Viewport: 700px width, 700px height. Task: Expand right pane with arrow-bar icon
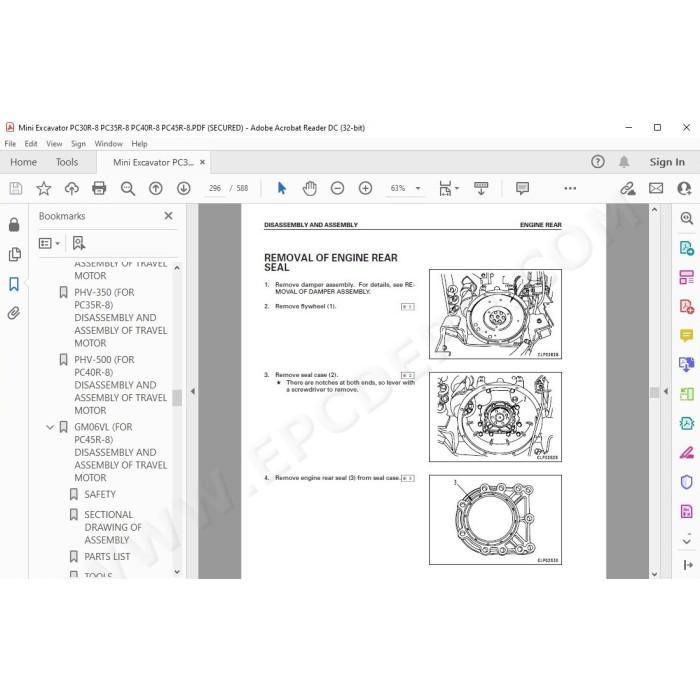pos(688,565)
